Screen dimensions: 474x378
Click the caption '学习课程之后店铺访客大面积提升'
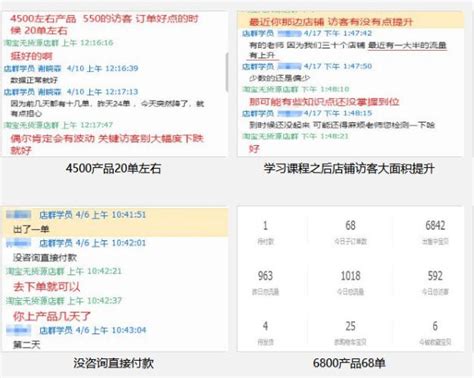pos(349,168)
